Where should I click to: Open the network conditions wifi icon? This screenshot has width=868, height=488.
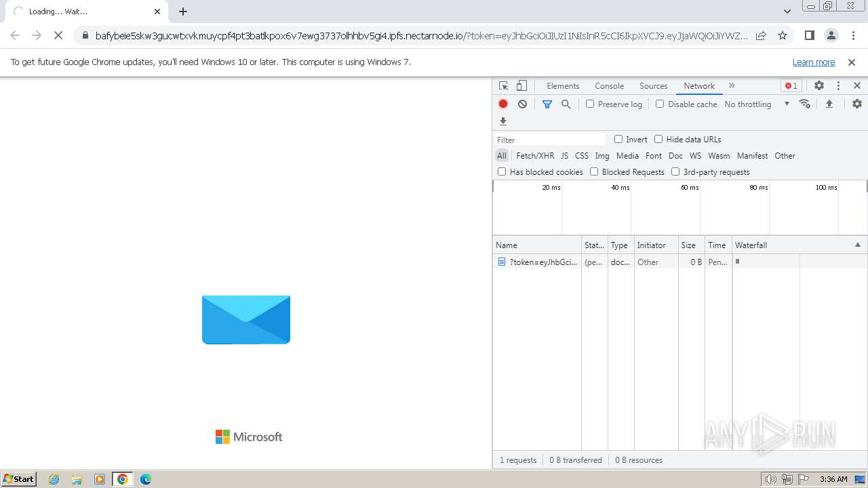[x=805, y=104]
